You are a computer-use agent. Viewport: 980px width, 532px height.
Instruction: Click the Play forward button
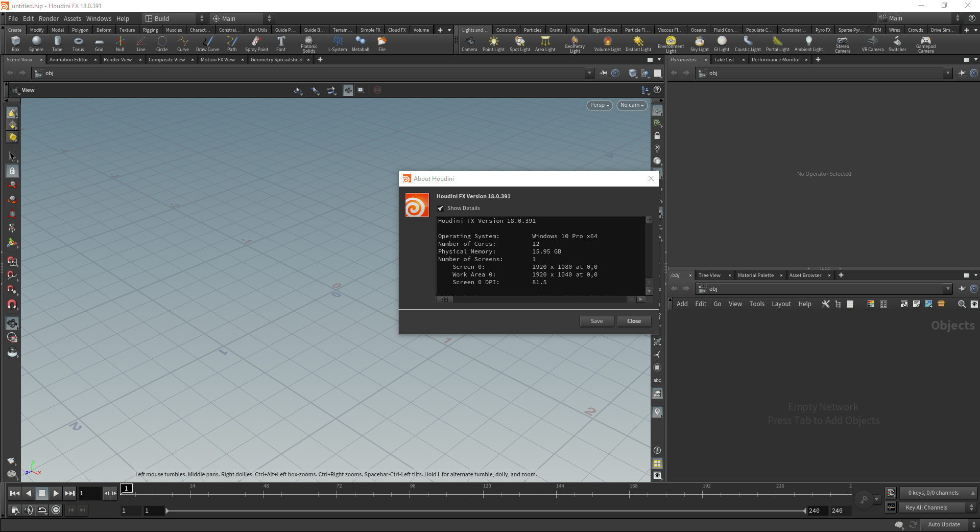pyautogui.click(x=56, y=493)
